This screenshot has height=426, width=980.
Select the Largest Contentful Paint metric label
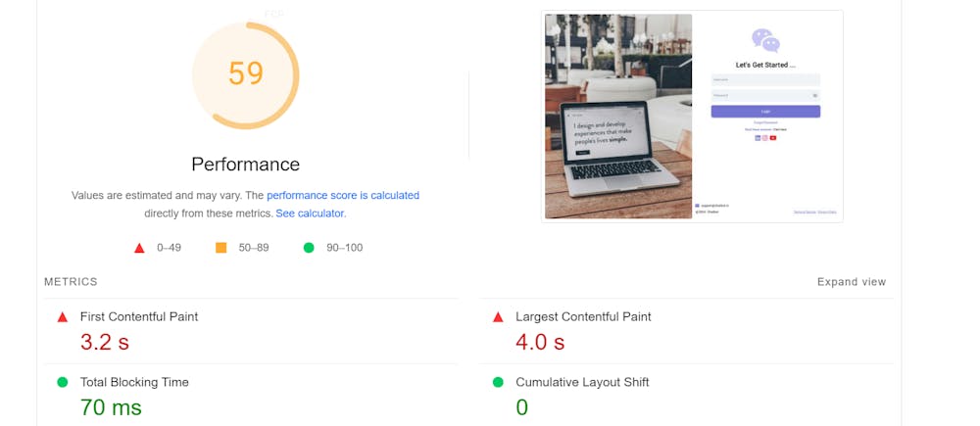pos(583,316)
